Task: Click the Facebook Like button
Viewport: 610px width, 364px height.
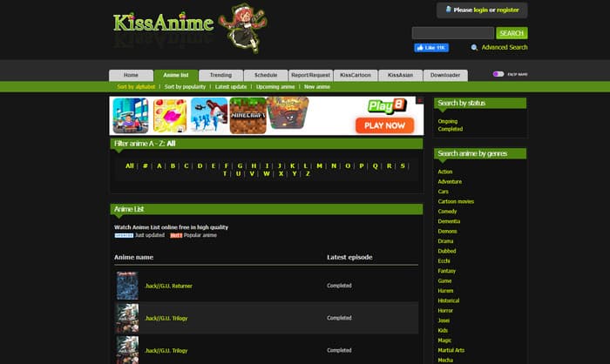Action: 431,47
